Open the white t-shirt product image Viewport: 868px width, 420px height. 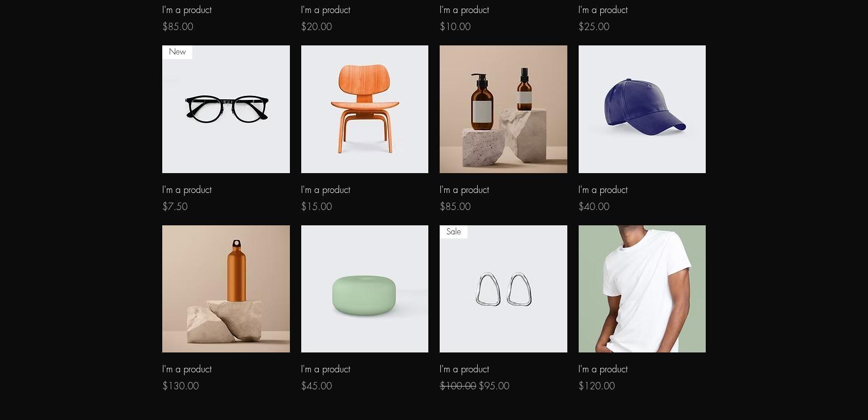(x=642, y=289)
